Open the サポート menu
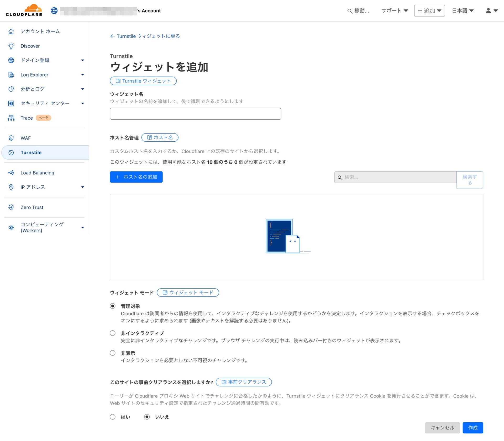This screenshot has height=441, width=504. click(x=394, y=10)
